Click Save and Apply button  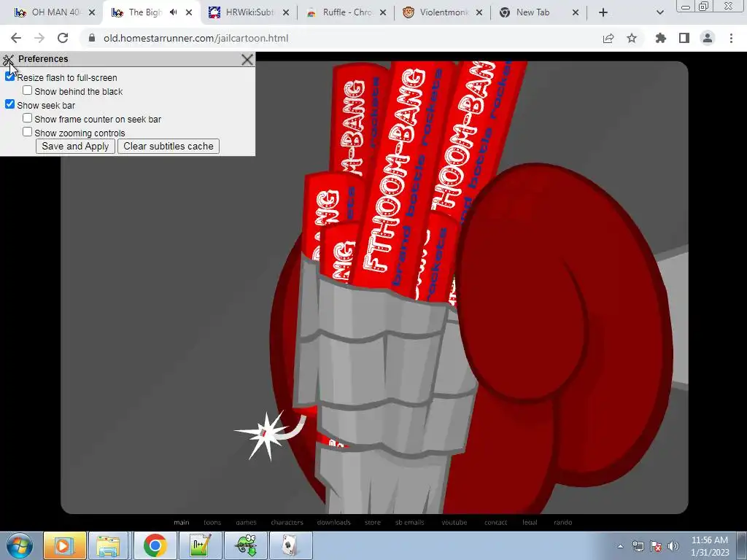click(75, 146)
